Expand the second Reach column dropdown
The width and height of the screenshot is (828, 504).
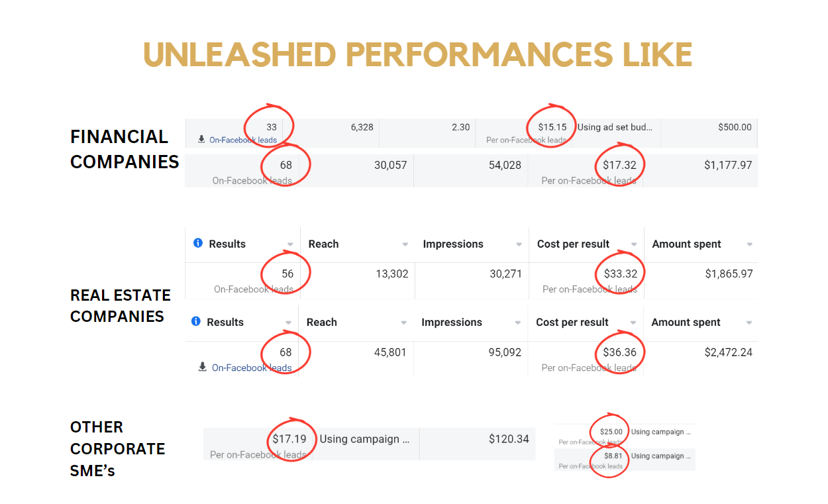pos(403,323)
